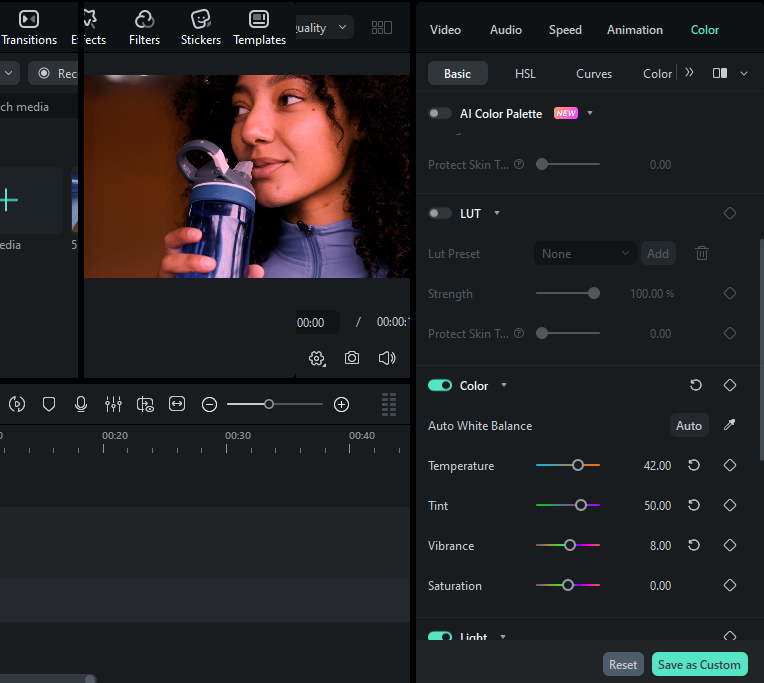Click the current timecode field
764x683 pixels.
pyautogui.click(x=317, y=322)
